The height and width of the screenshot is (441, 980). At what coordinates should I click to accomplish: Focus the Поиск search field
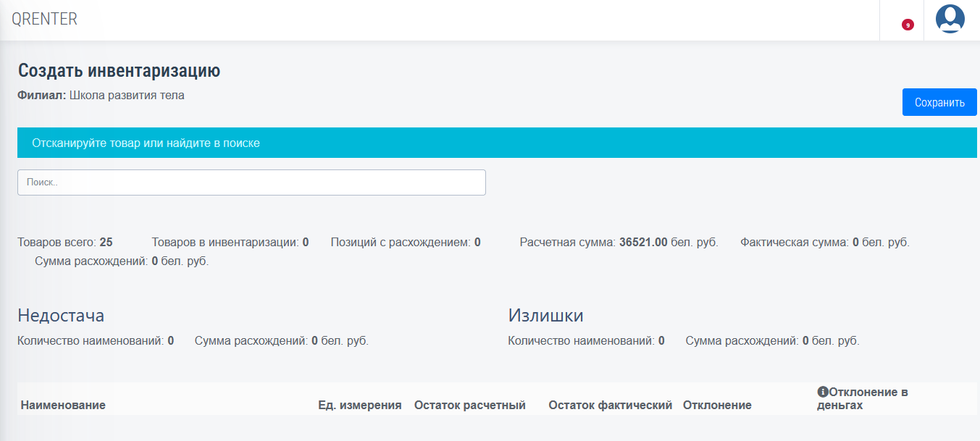[251, 182]
